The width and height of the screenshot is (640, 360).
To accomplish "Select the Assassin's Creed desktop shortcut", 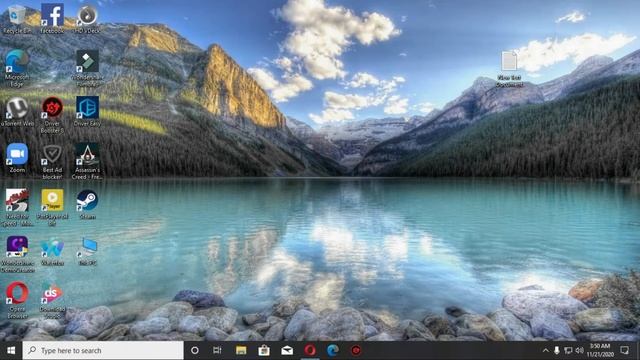I will (87, 162).
